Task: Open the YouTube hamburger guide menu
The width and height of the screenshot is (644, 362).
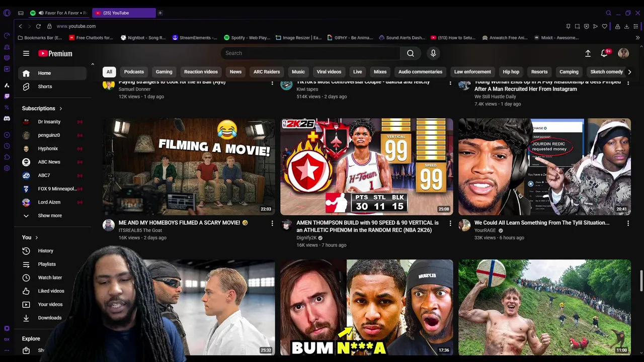Action: 26,53
